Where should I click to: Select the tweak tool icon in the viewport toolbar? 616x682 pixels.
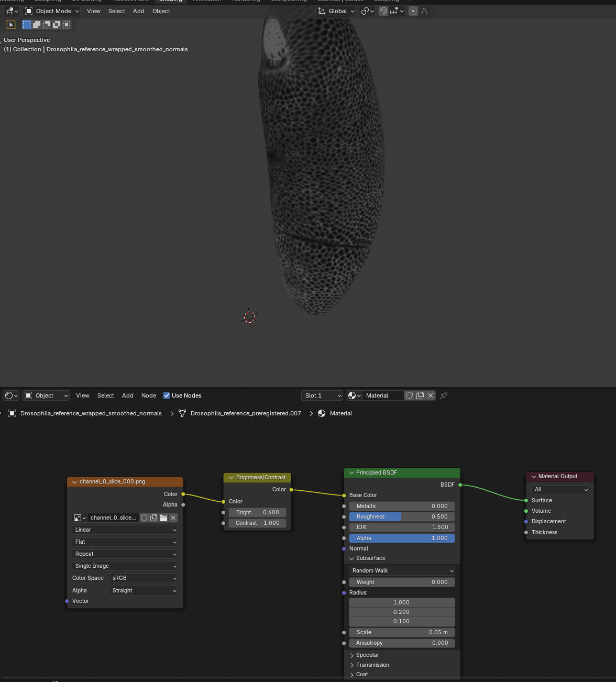coord(11,25)
